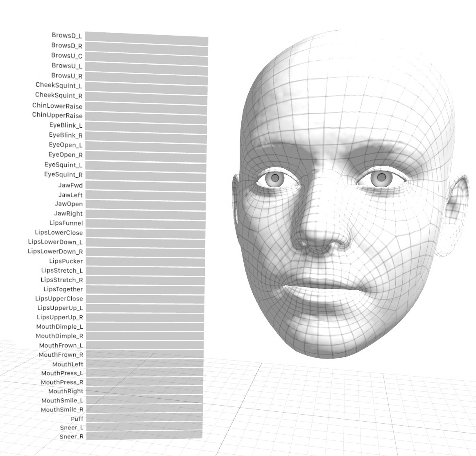Click the BrowsU_C label

pos(67,56)
